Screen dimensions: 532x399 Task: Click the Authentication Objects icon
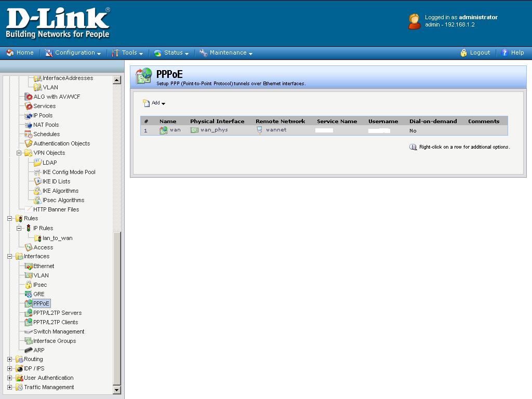(29, 143)
